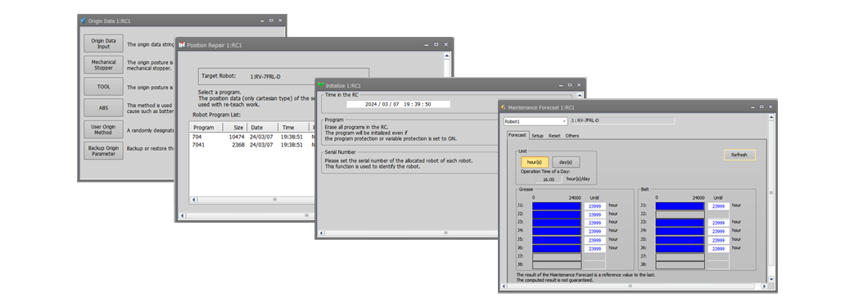Click the Grease J1 progress bar

click(x=557, y=206)
